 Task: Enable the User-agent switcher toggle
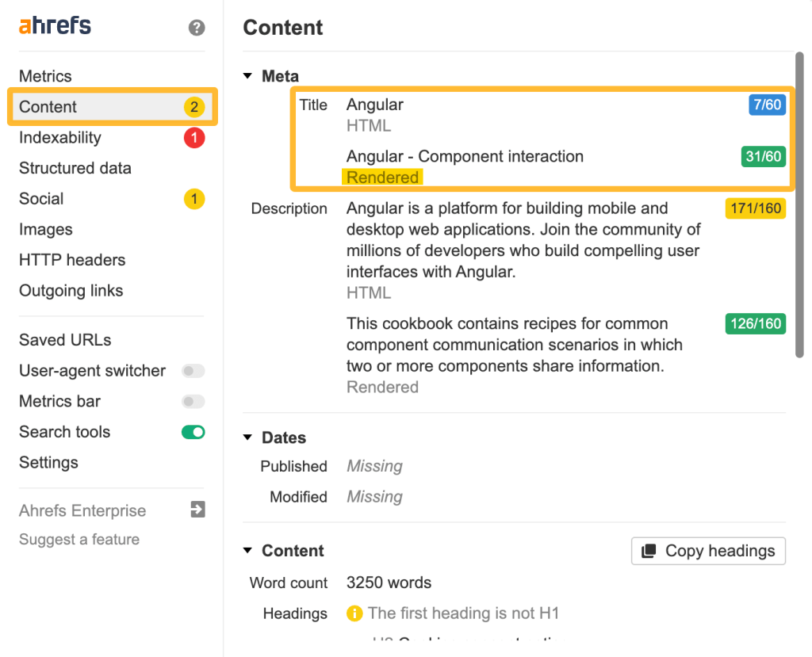193,371
